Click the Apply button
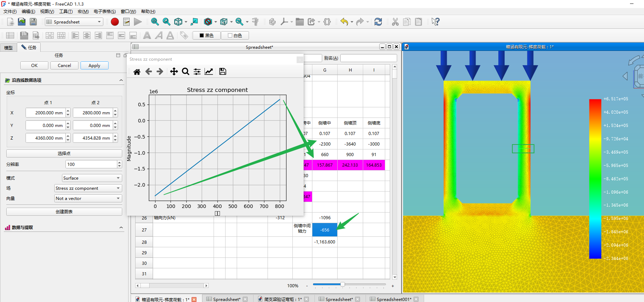 pos(94,66)
